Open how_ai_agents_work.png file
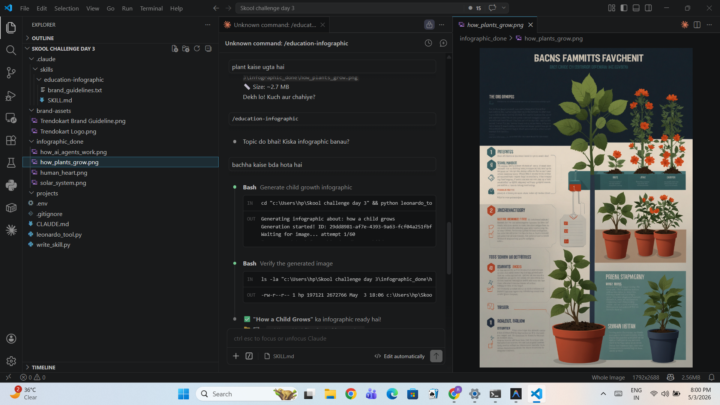Viewport: 720px width, 405px height. [73, 152]
